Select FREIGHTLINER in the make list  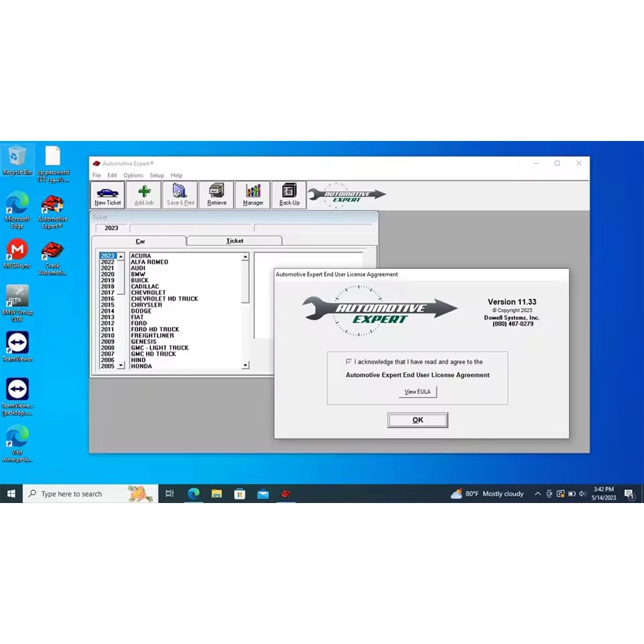point(152,336)
